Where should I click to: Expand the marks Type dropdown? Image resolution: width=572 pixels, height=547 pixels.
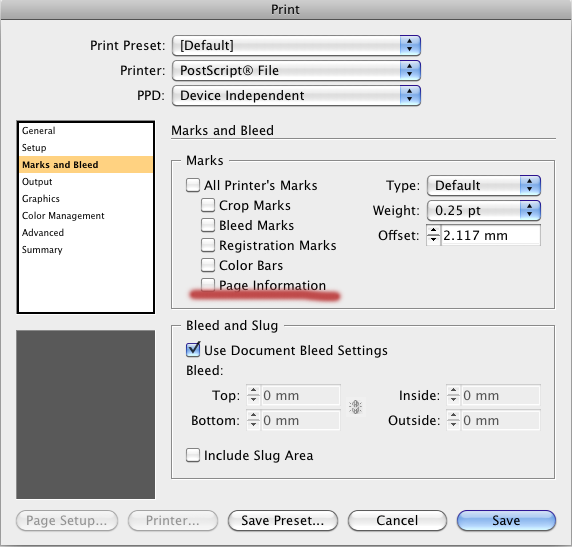tap(484, 185)
